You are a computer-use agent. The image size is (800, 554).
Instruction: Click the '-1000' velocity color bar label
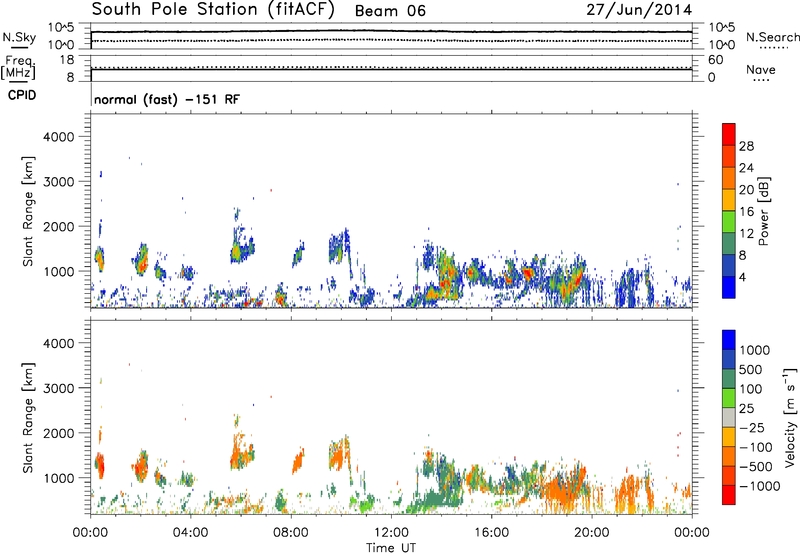pyautogui.click(x=759, y=486)
